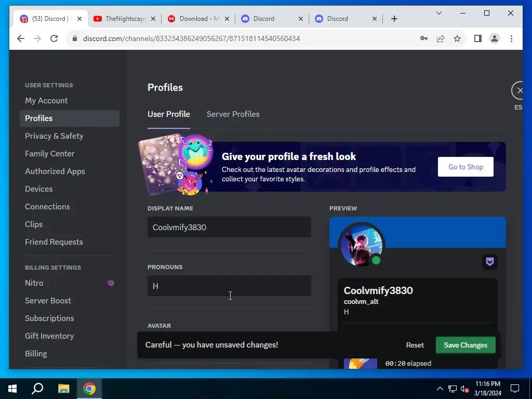532x399 pixels.
Task: Open Devices settings
Action: 70,189
